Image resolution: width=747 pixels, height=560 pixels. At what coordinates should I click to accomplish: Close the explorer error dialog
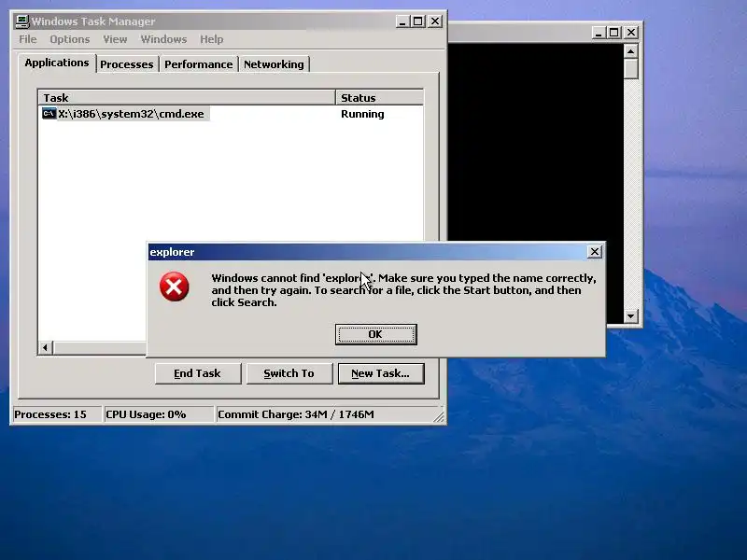[x=595, y=252]
